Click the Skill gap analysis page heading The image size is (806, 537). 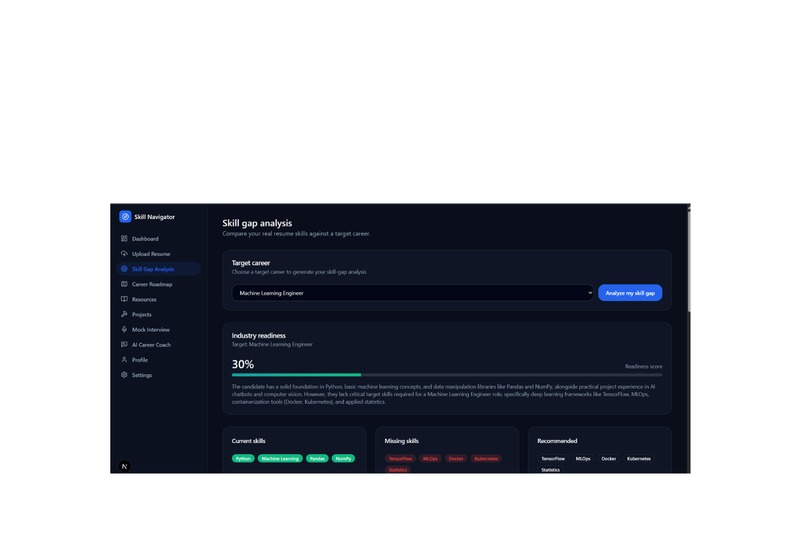coord(257,223)
